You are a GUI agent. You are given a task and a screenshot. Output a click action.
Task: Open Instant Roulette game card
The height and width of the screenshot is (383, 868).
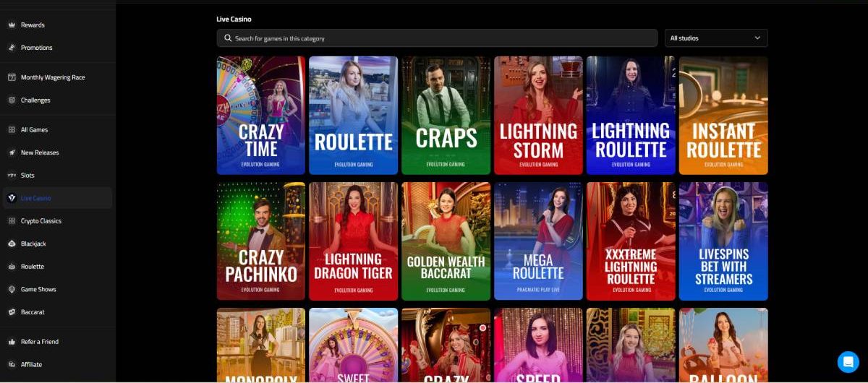723,116
